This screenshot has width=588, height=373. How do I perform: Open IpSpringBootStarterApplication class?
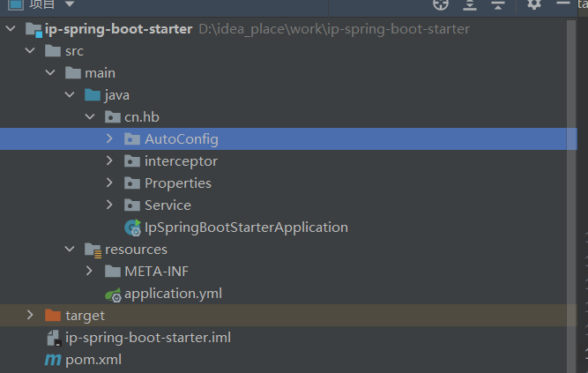[246, 228]
